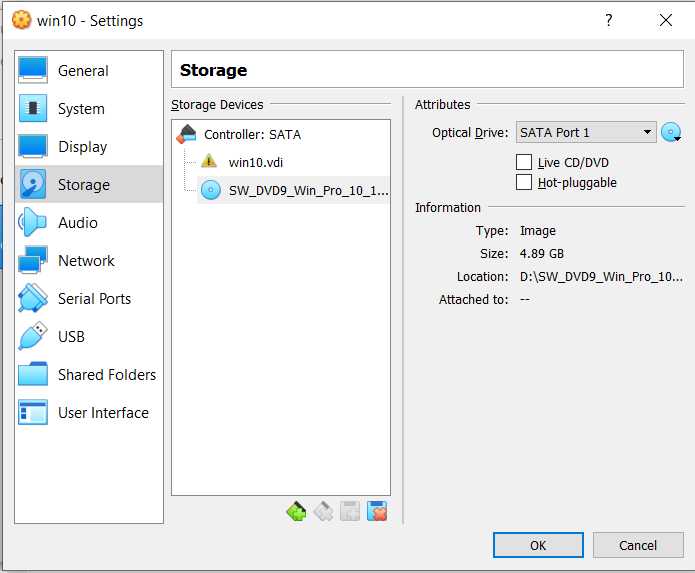Open the System settings category

(89, 109)
